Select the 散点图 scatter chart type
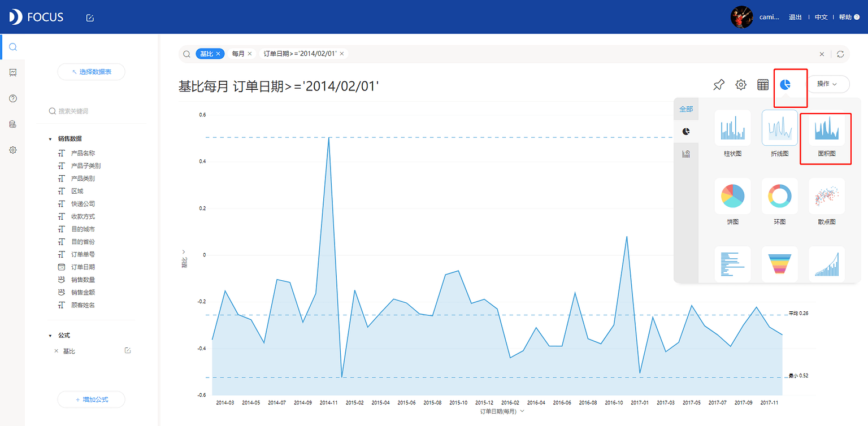The height and width of the screenshot is (426, 868). coord(827,196)
